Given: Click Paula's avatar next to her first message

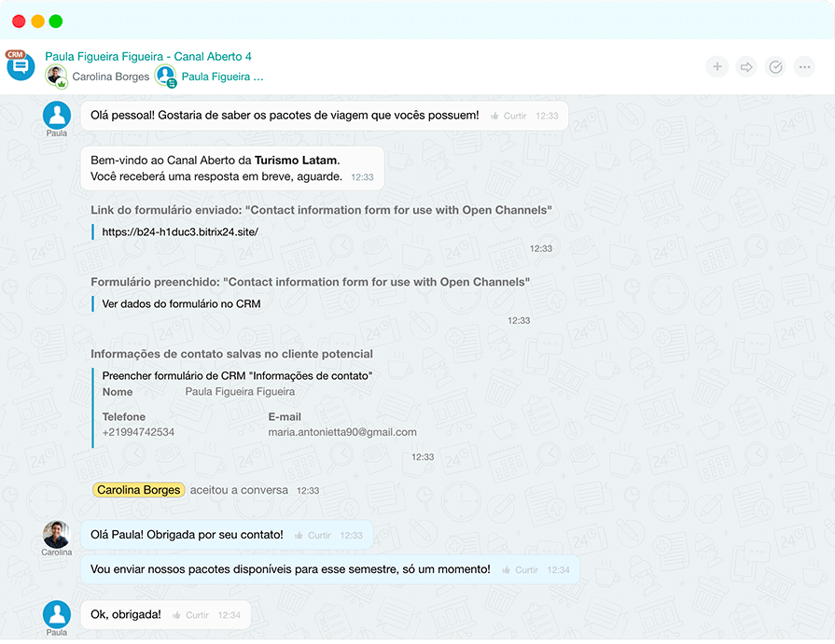Looking at the screenshot, I should (x=56, y=114).
